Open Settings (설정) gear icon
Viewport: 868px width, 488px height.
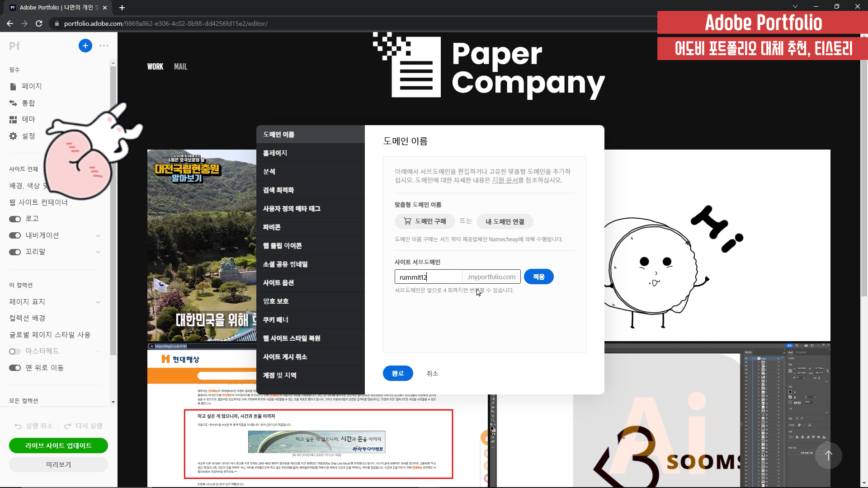pos(13,136)
